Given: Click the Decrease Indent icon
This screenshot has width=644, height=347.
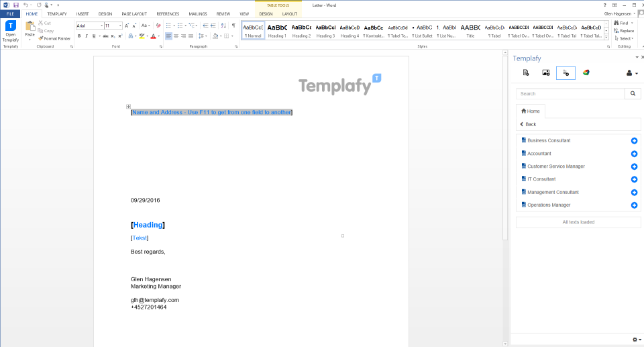Looking at the screenshot, I should click(205, 26).
